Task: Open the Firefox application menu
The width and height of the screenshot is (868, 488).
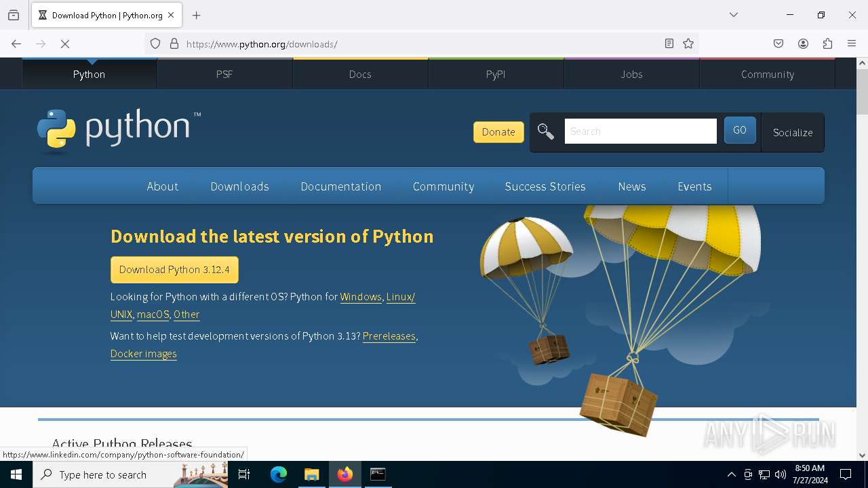Action: (852, 44)
